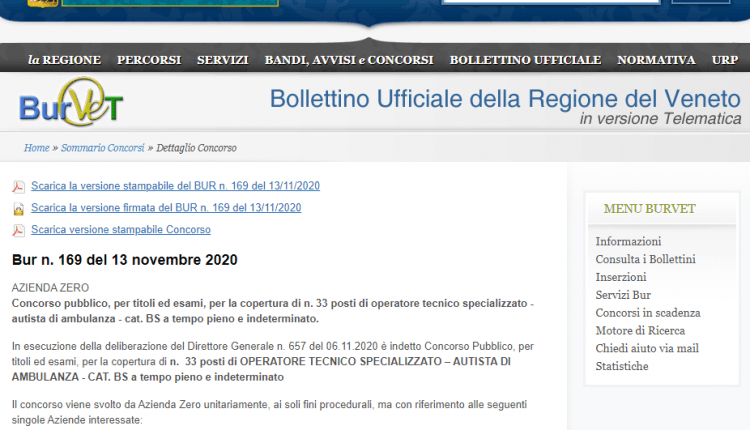Download signed version of BUR n. 169

tap(166, 208)
